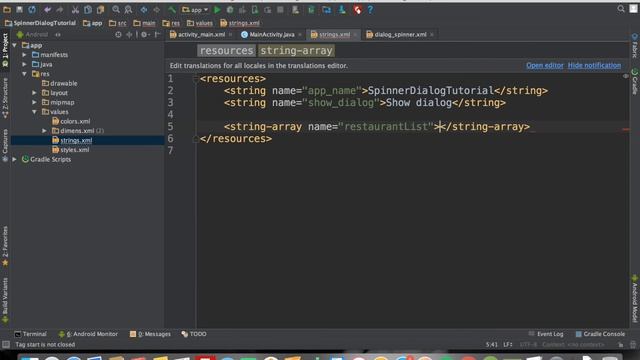
Task: Expand Gradle Scripts node
Action: coord(15,159)
